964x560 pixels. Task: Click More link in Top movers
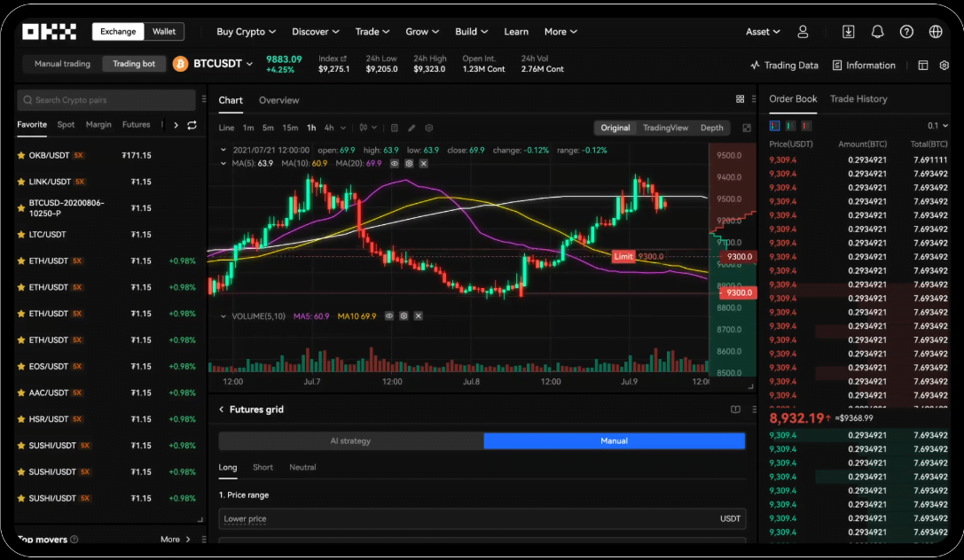(x=176, y=539)
